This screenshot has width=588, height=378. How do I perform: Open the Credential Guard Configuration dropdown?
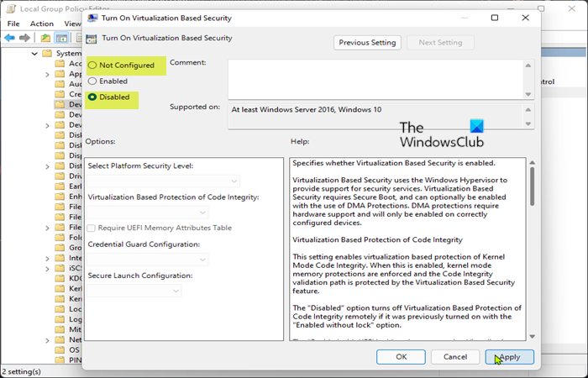pos(148,260)
